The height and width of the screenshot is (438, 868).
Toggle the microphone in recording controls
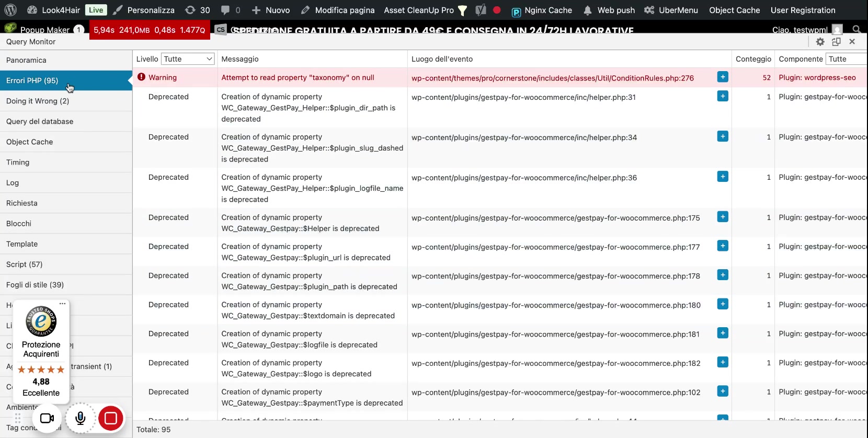(x=80, y=418)
